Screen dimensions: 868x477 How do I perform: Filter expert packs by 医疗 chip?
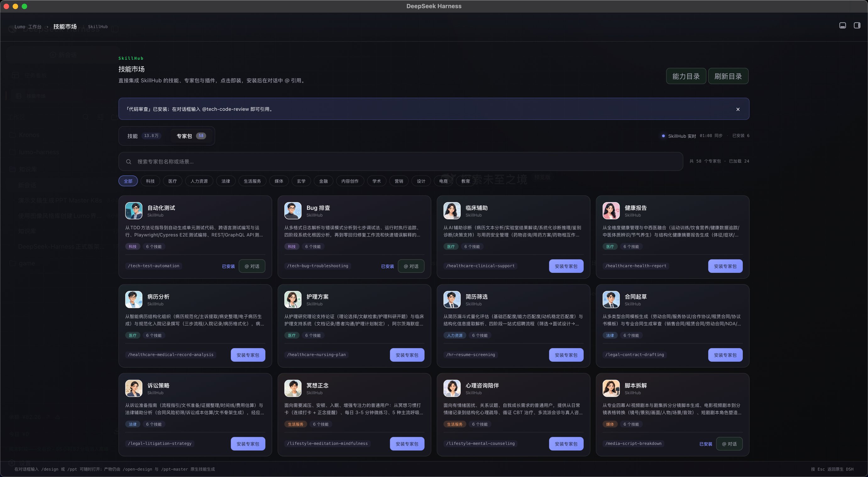tap(173, 181)
